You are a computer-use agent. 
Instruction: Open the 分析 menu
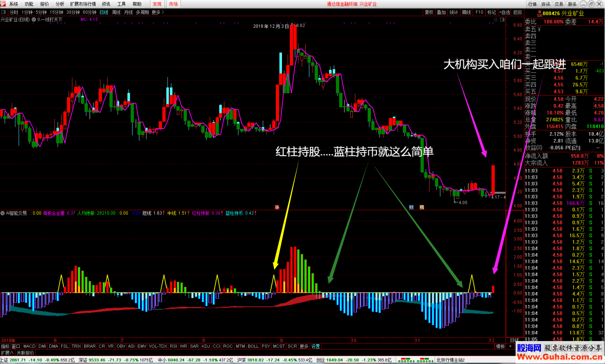click(x=60, y=4)
